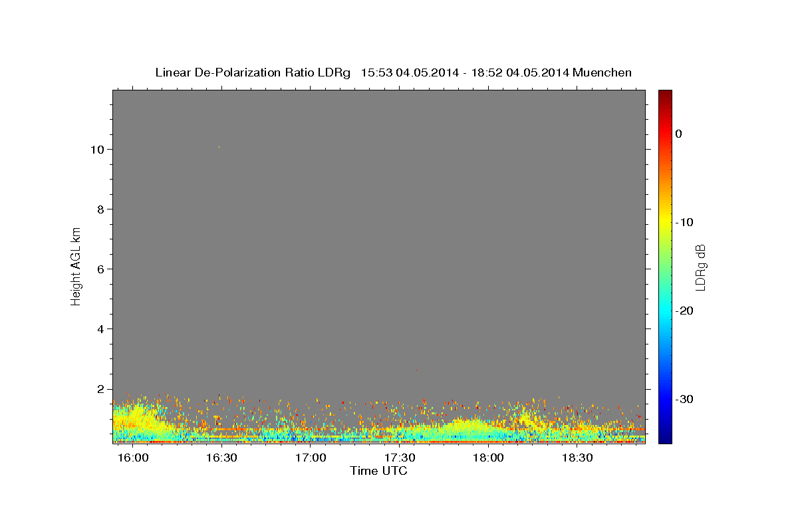Click the "Muenchen" location label in title
The height and width of the screenshot is (532, 798).
point(602,72)
